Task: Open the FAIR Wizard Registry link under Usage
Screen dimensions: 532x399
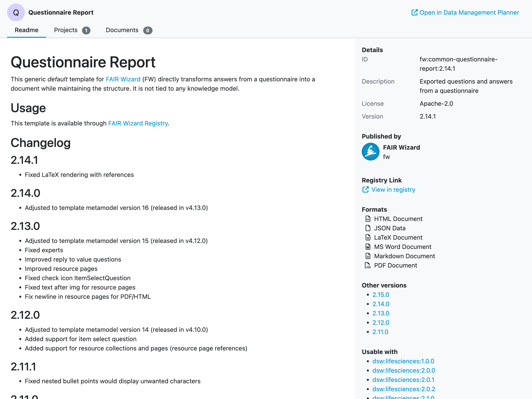Action: (138, 123)
